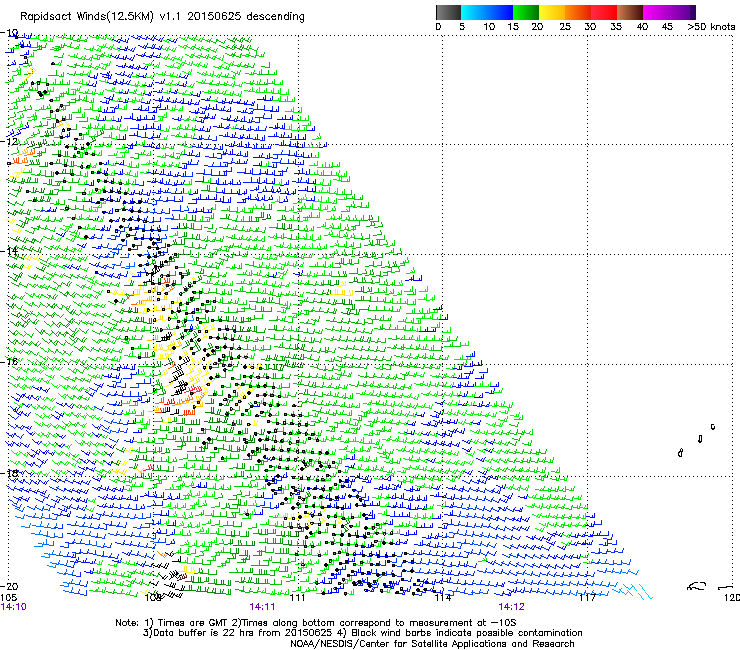Click the '40' label under the legend bar
Image resolution: width=740 pixels, height=650 pixels.
coord(642,27)
